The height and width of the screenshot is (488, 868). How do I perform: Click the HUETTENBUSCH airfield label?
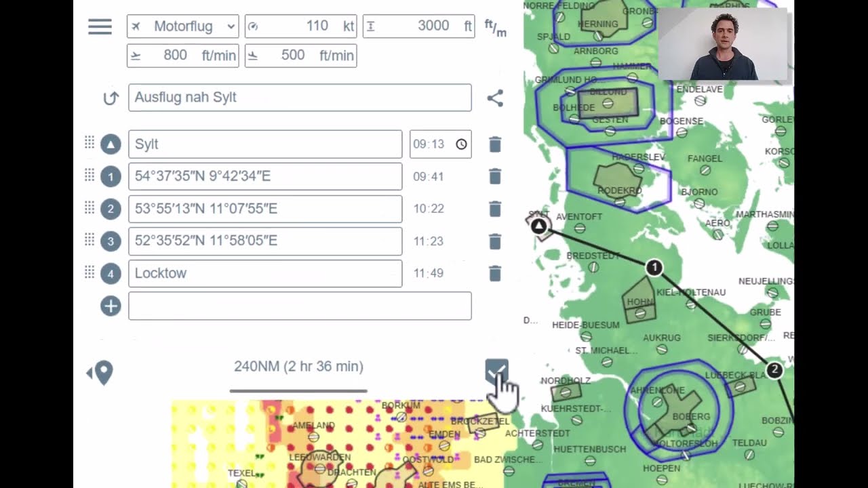(x=589, y=449)
